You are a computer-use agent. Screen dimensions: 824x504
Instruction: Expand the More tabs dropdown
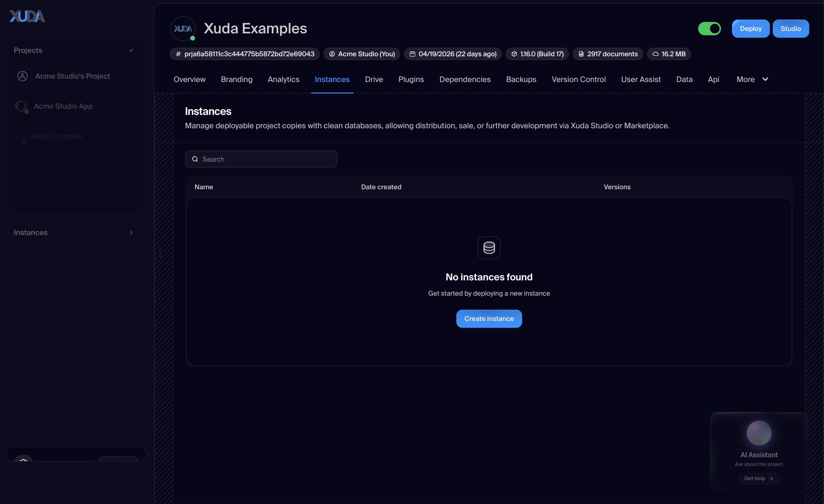752,79
